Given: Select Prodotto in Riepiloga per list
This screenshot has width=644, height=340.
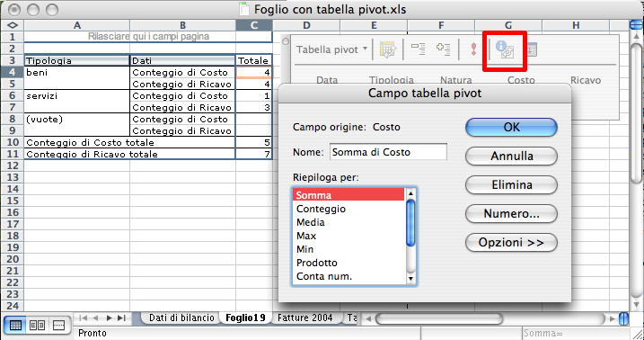Looking at the screenshot, I should tap(348, 264).
